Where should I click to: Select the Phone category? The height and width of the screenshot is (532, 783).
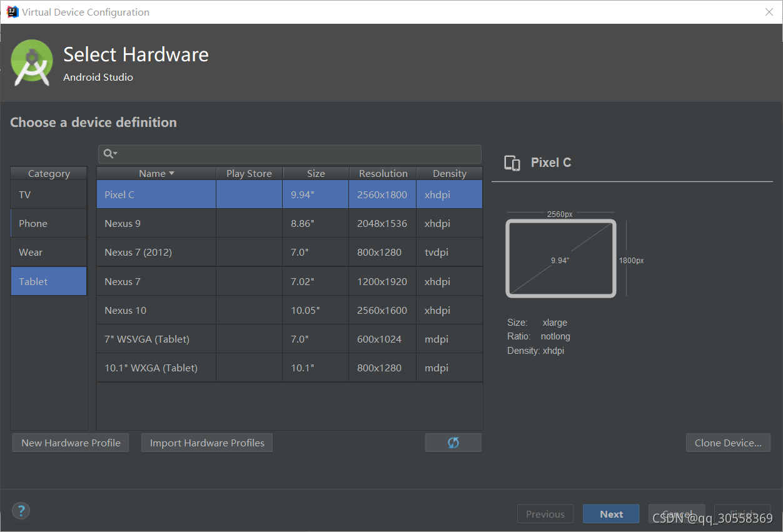point(49,223)
